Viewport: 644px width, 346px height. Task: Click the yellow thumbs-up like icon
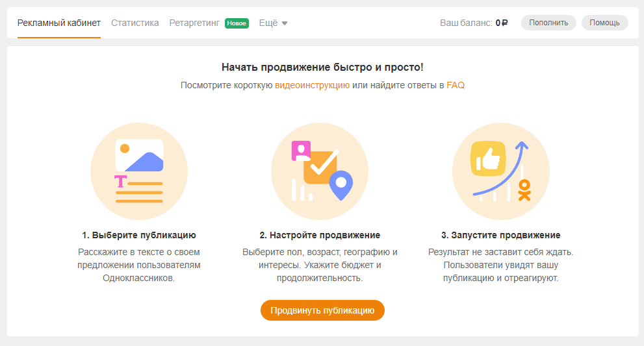488,158
